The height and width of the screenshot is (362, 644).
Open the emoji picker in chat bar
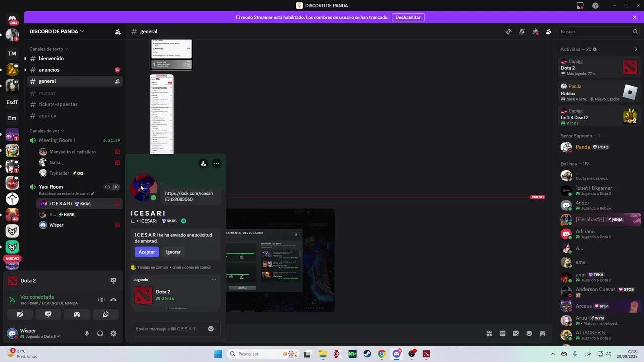(x=529, y=333)
